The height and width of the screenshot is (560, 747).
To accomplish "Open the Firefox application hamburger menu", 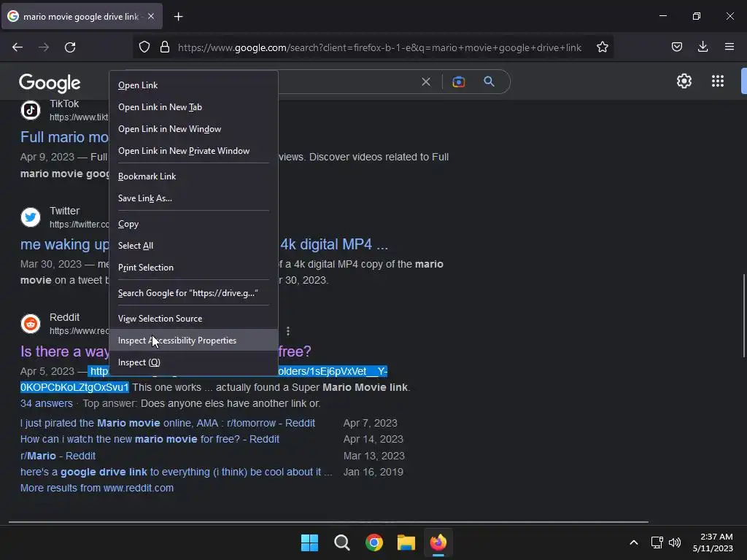I will [729, 47].
